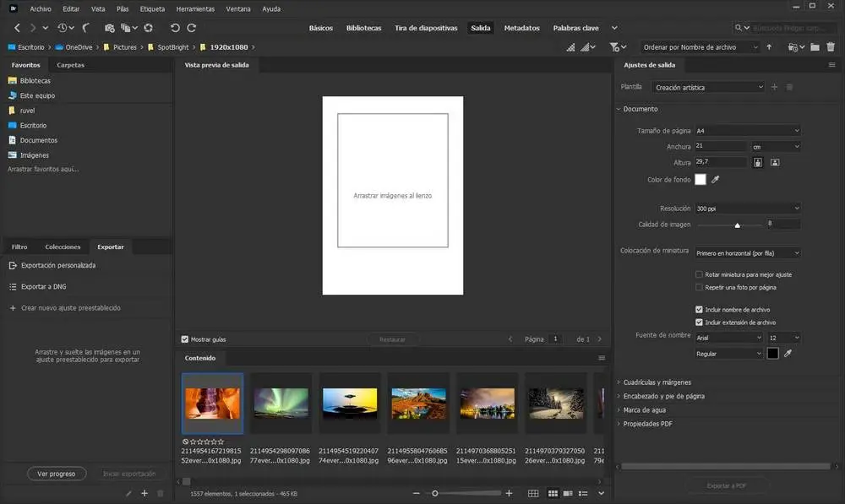Pick background color with the eyedropper
The width and height of the screenshot is (845, 504).
point(716,179)
